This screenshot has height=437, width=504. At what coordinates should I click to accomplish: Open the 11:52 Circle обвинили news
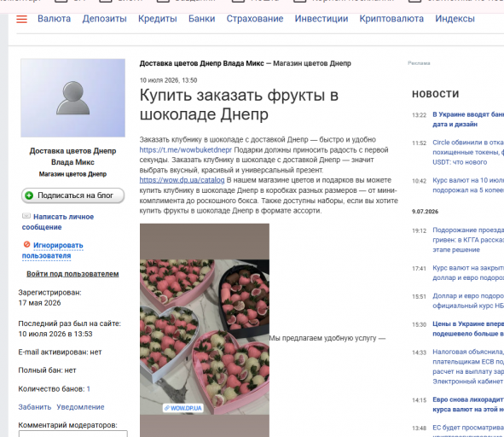pyautogui.click(x=468, y=152)
